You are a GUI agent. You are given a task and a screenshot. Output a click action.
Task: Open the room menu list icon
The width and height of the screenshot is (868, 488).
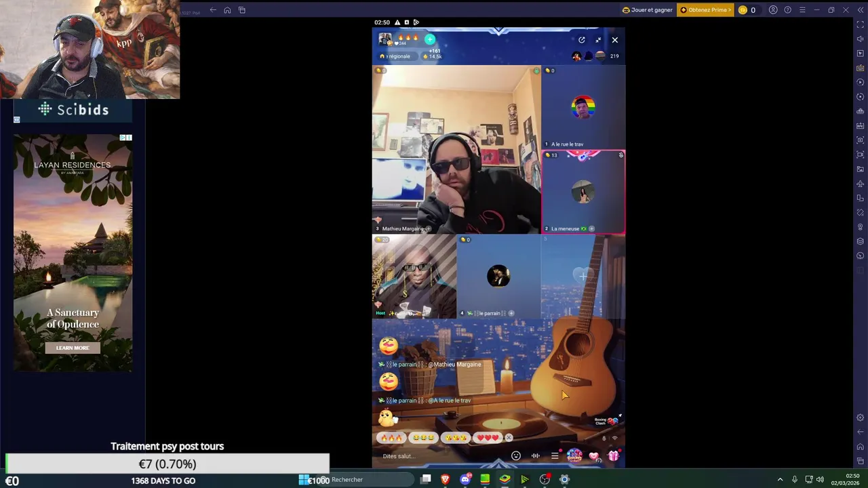click(x=554, y=456)
